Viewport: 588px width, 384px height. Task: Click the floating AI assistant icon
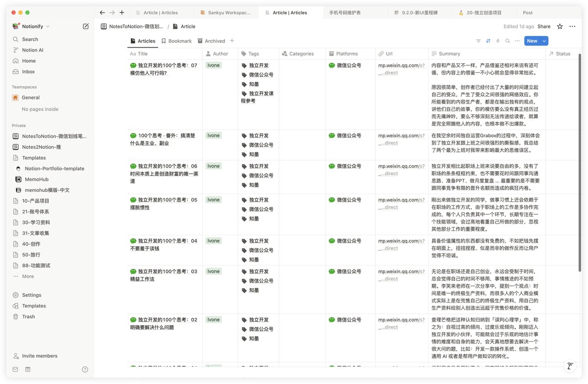(570, 366)
